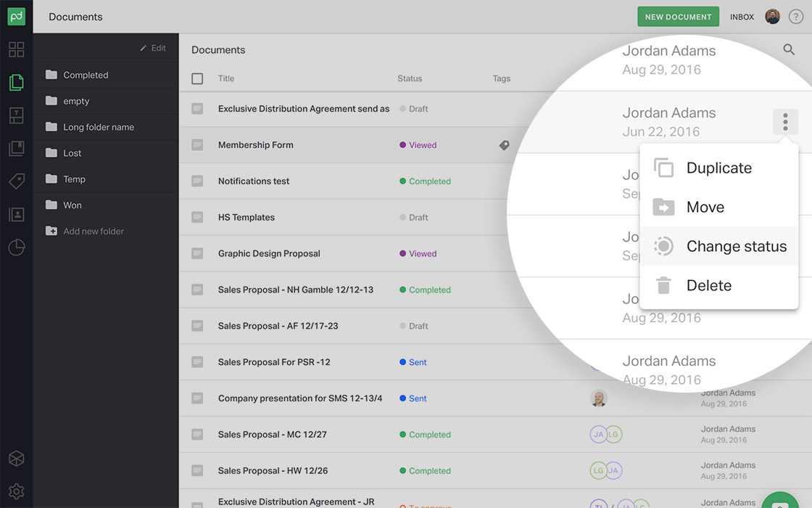Image resolution: width=812 pixels, height=508 pixels.
Task: Click the Sent status of Sales Proposal For PSR
Action: coord(413,362)
